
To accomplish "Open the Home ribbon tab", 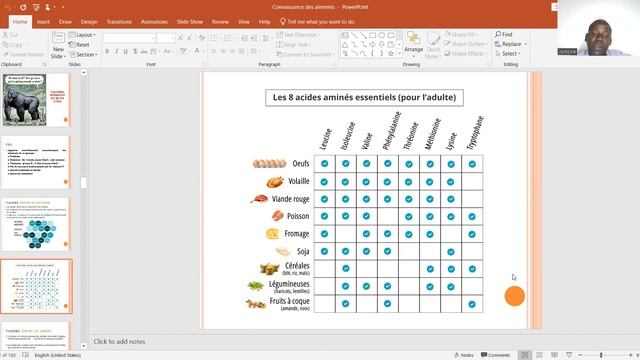I will click(x=20, y=22).
